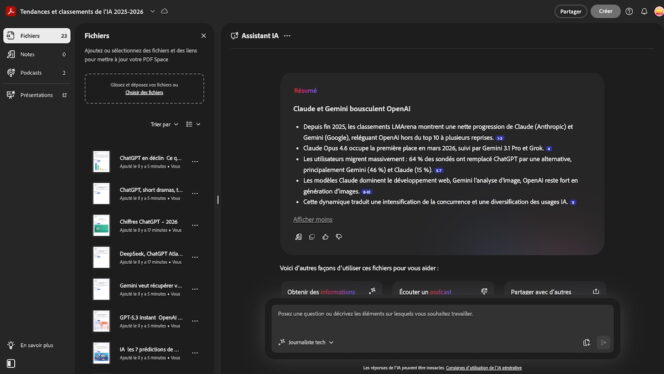Click the Écouter un podcast card
The height and width of the screenshot is (374, 664).
click(x=443, y=290)
